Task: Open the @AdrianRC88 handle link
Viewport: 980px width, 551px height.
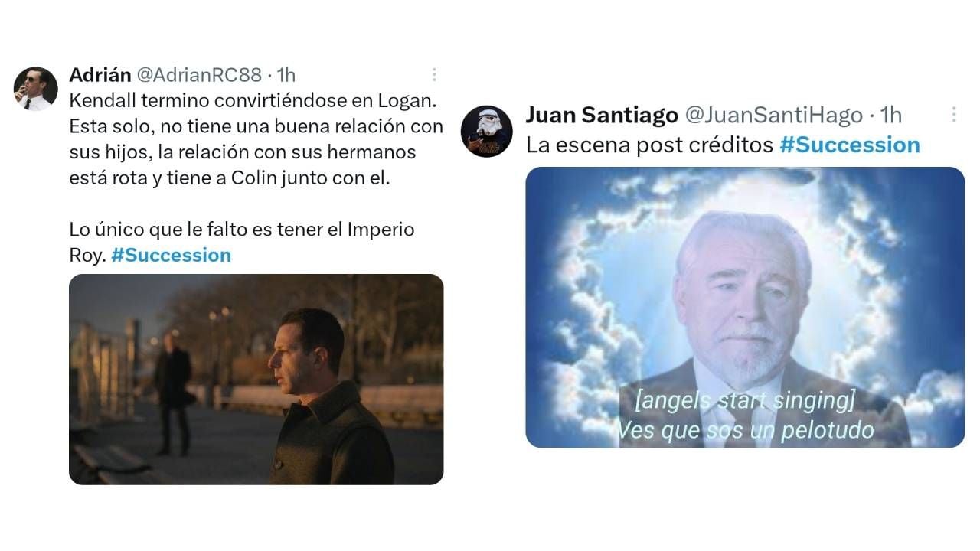Action: (x=199, y=74)
